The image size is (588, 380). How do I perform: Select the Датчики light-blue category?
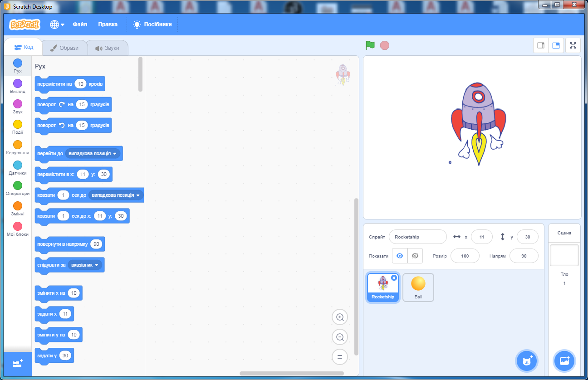click(x=18, y=168)
